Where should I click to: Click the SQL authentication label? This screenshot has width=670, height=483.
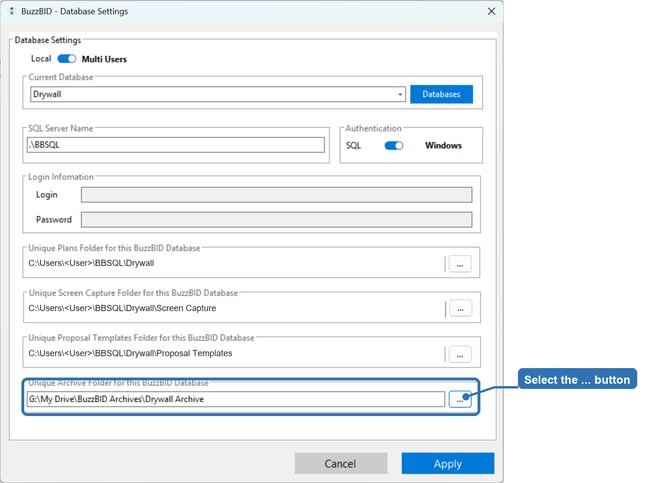coord(353,145)
